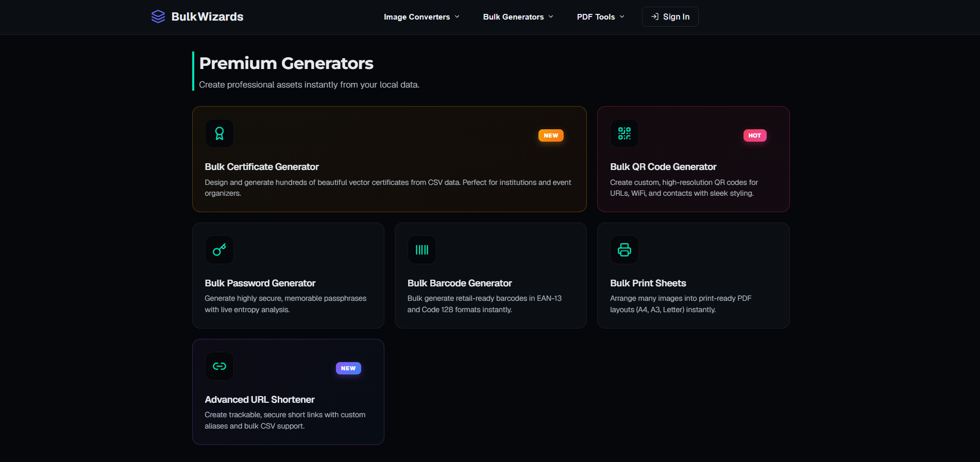Expand the PDF Tools chevron
Image resolution: width=980 pixels, height=462 pixels.
click(x=622, y=16)
